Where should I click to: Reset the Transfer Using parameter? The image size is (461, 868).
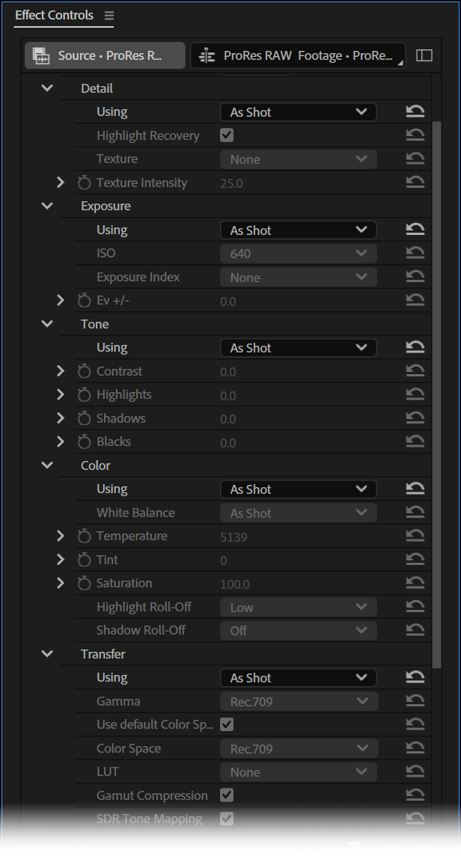click(415, 678)
